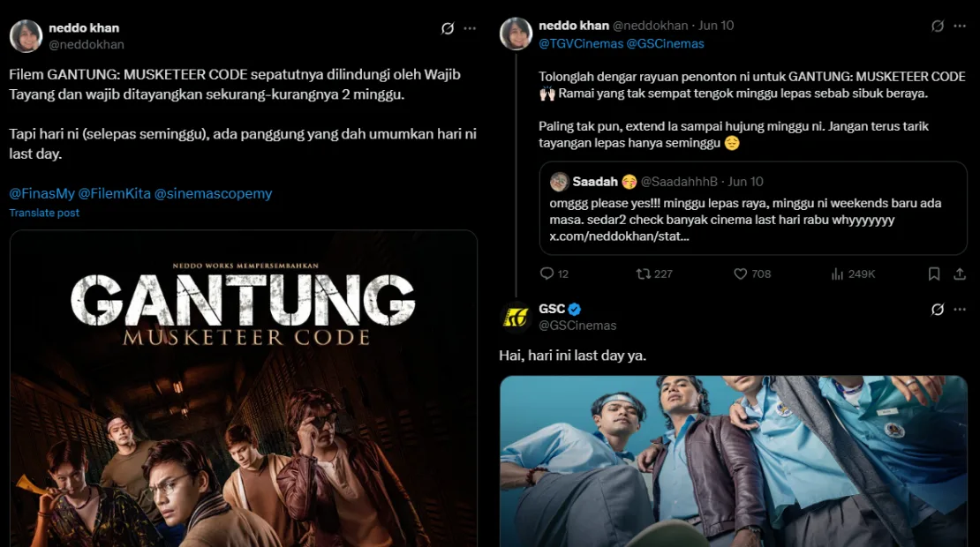
Task: Click the Translate post link
Action: (44, 213)
